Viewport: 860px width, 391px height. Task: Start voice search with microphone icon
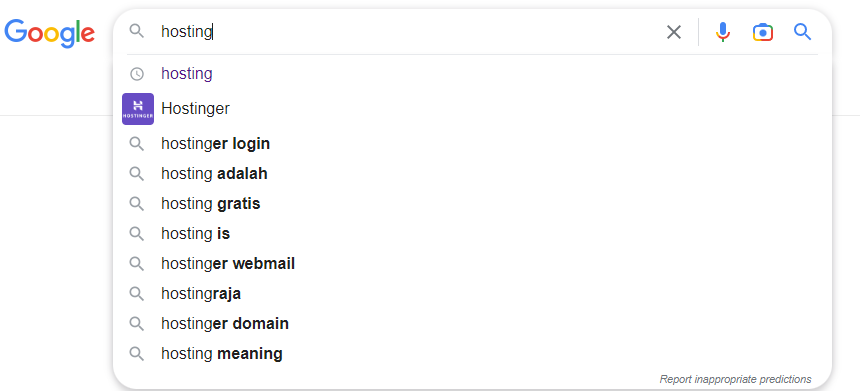pos(723,32)
